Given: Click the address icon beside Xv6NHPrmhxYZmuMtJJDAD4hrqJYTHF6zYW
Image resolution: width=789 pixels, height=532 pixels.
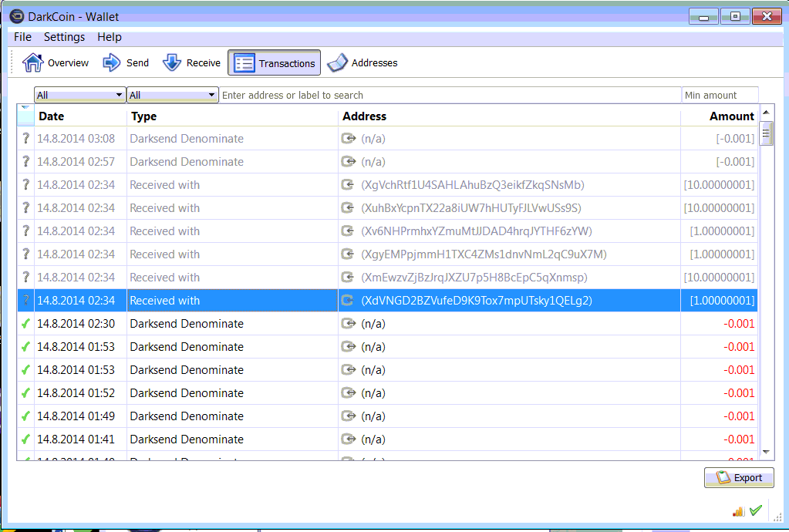Looking at the screenshot, I should coord(348,231).
